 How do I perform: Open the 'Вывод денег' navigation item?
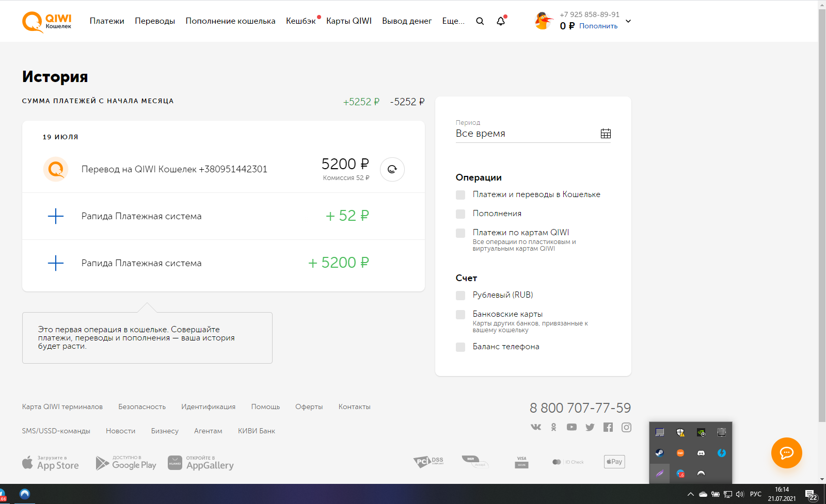pos(407,21)
